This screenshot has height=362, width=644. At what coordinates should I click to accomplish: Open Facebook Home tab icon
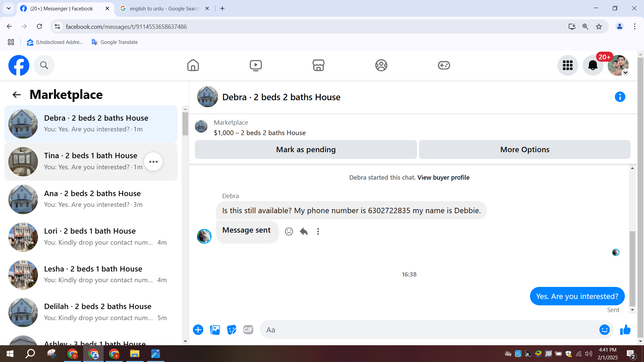point(193,65)
